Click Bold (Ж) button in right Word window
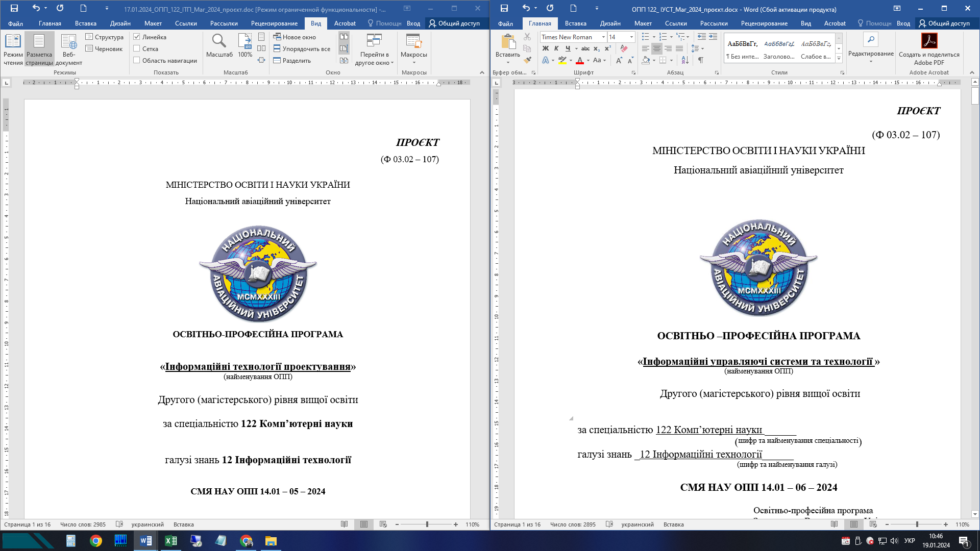Image resolution: width=980 pixels, height=551 pixels. (x=545, y=48)
